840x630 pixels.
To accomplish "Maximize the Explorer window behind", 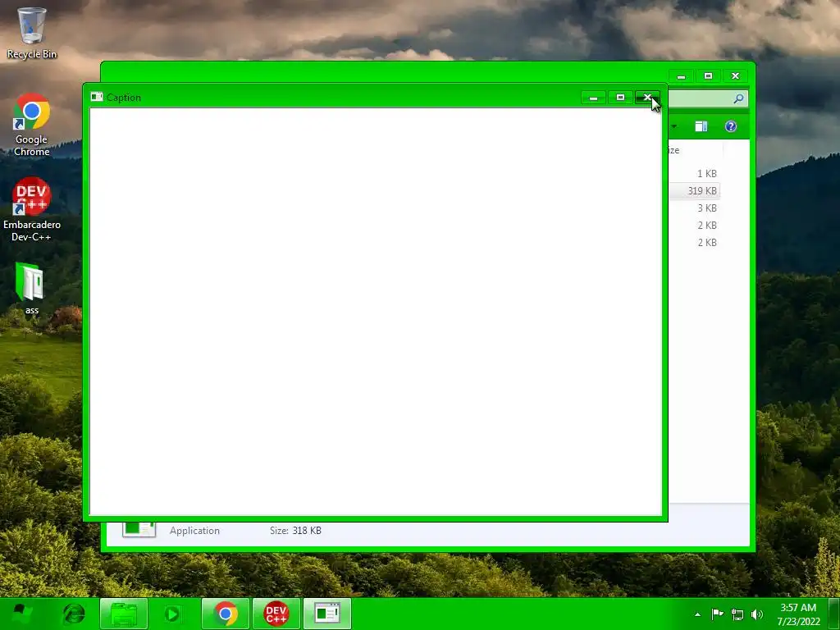I will click(x=708, y=76).
